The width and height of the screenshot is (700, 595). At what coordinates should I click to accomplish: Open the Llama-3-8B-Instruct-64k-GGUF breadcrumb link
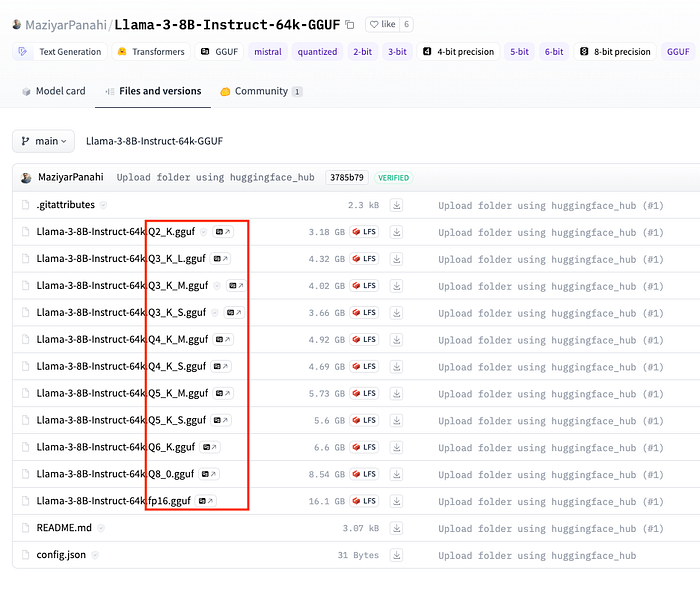154,141
